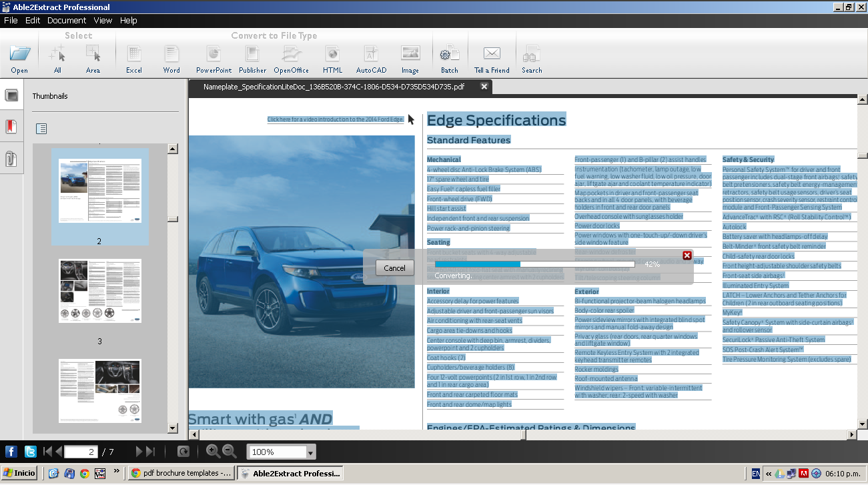Click the thumbnails panel scrollbar handle
This screenshot has width=868, height=485.
click(x=173, y=219)
